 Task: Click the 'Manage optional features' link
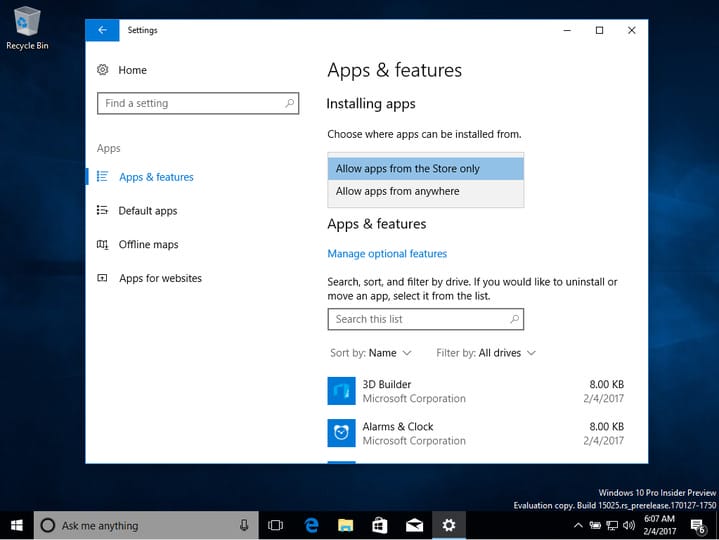pyautogui.click(x=387, y=254)
